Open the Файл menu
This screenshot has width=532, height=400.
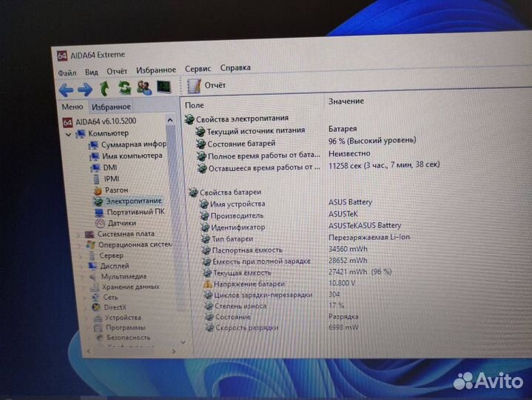pyautogui.click(x=67, y=73)
